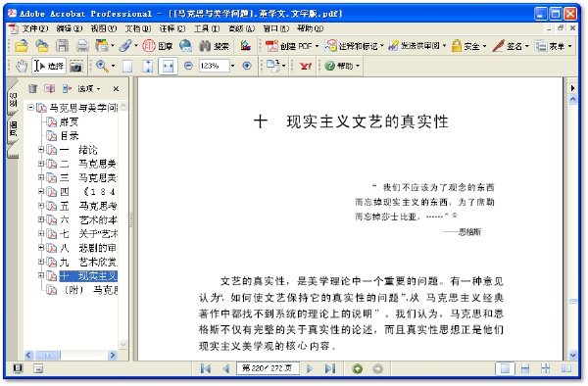This screenshot has width=588, height=386.
Task: Open the 123% zoom level dropdown arrow
Action: [233, 66]
